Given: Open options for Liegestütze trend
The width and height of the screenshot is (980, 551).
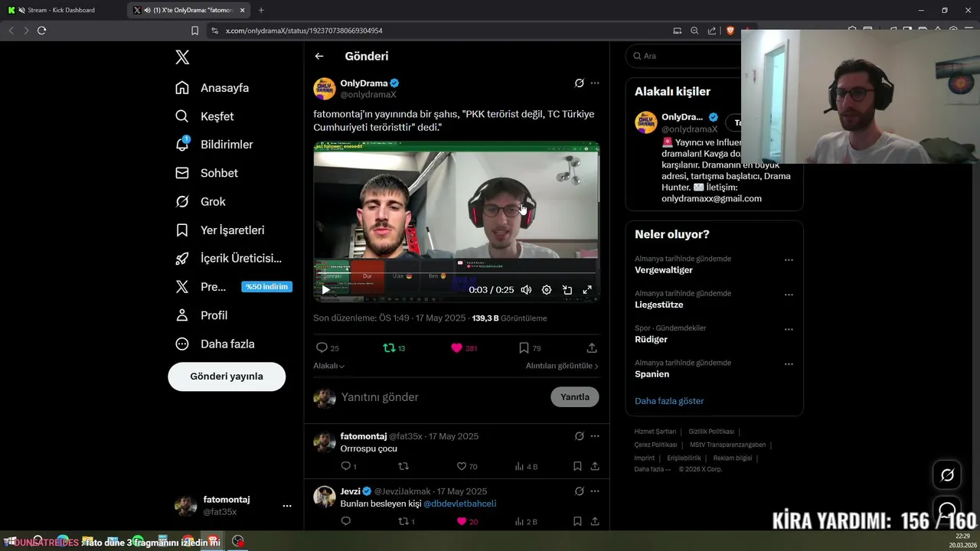Looking at the screenshot, I should pyautogui.click(x=789, y=295).
